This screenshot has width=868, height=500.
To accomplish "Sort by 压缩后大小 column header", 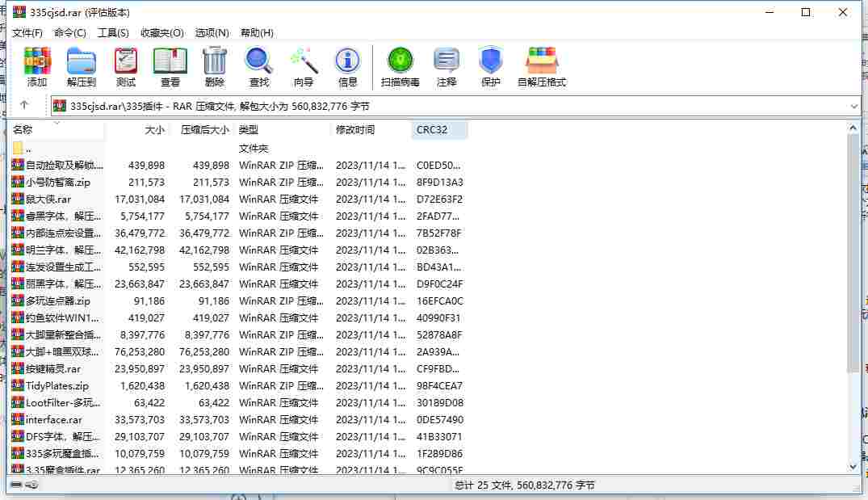I will (x=202, y=129).
